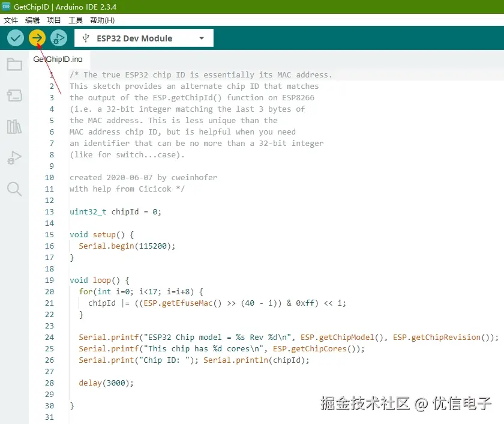The height and width of the screenshot is (424, 504).
Task: Click 'Serial.println(chipId);' in line 26
Action: click(256, 360)
